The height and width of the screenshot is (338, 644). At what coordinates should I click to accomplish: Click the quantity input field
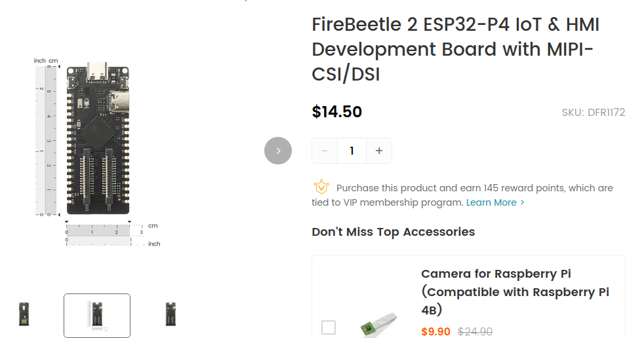pyautogui.click(x=352, y=151)
